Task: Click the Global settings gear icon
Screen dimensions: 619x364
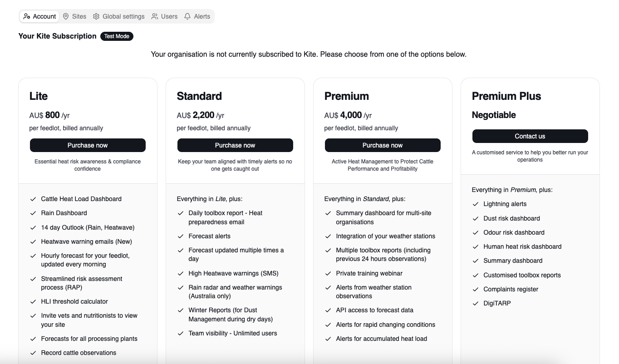Action: [96, 16]
